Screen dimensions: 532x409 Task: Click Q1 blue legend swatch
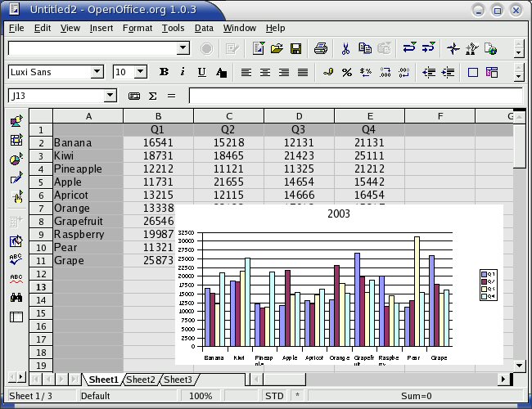(485, 274)
